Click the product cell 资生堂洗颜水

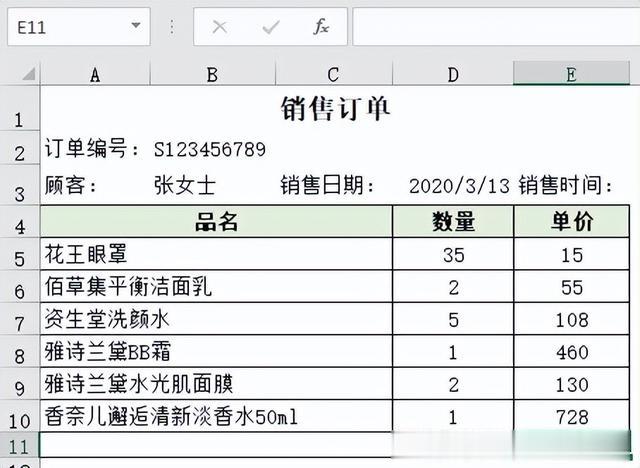[216, 319]
